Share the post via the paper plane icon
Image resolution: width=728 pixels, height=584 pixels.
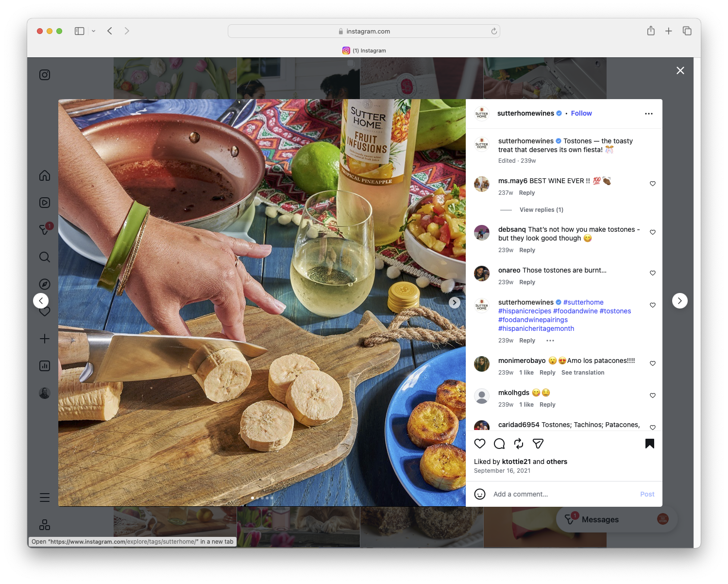tap(538, 444)
